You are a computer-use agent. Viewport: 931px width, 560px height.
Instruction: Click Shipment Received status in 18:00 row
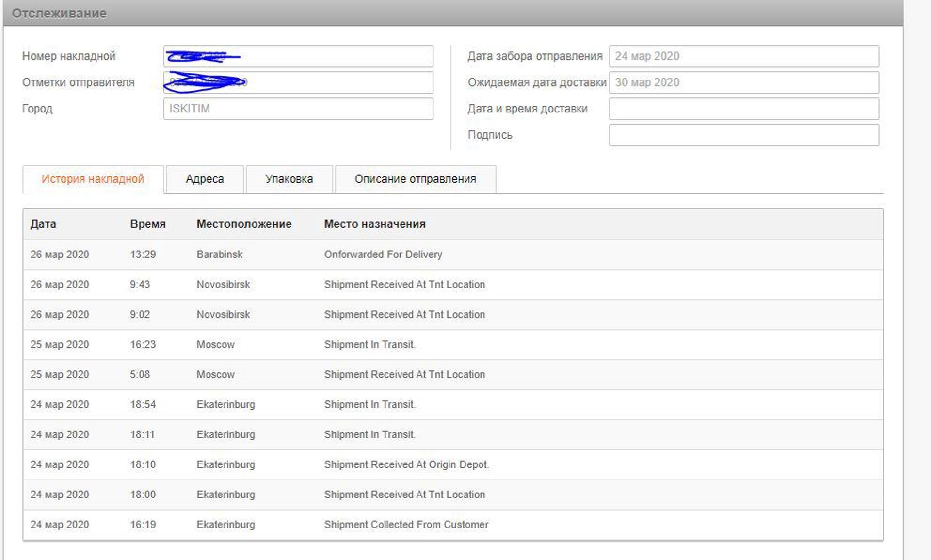[x=404, y=495]
